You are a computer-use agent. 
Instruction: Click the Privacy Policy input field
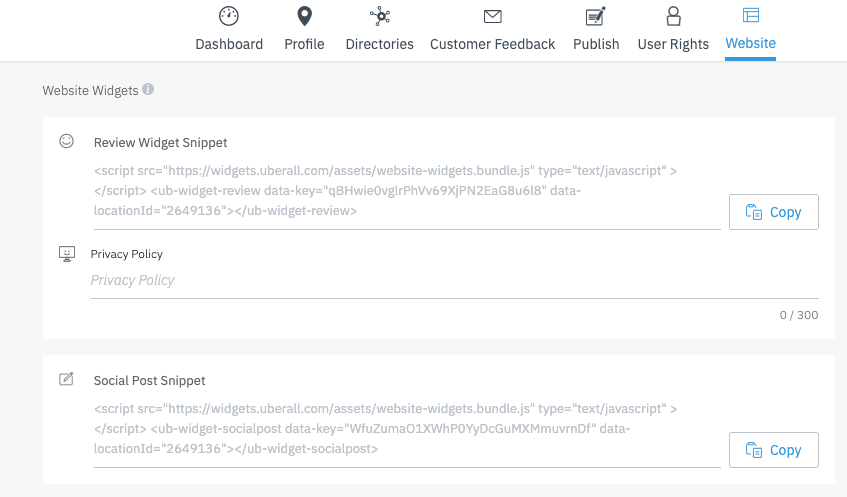tap(455, 281)
